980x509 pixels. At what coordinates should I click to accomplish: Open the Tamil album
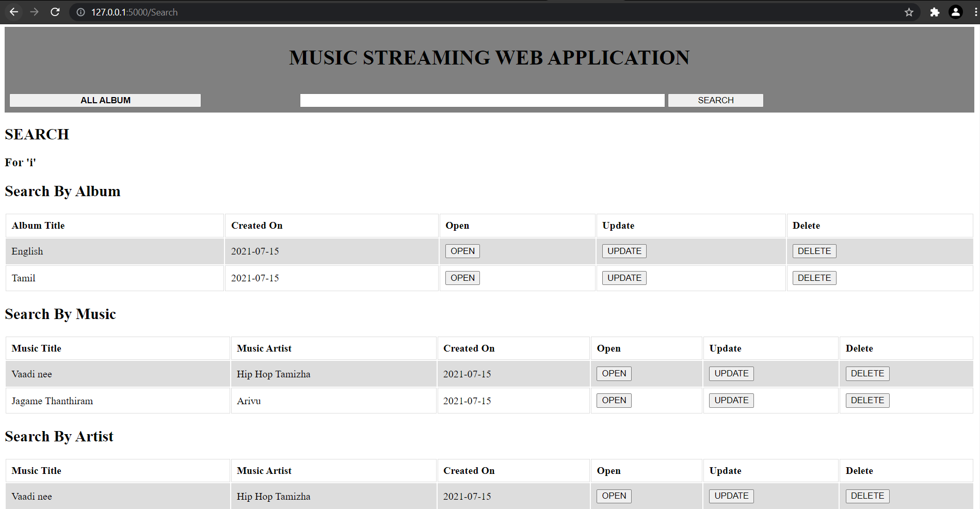[x=462, y=278]
